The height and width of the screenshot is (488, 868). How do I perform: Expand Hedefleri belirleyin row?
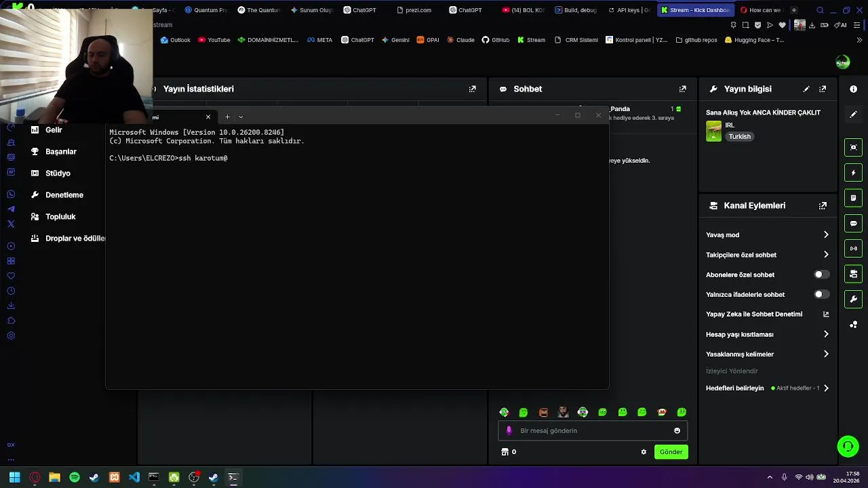(x=826, y=388)
